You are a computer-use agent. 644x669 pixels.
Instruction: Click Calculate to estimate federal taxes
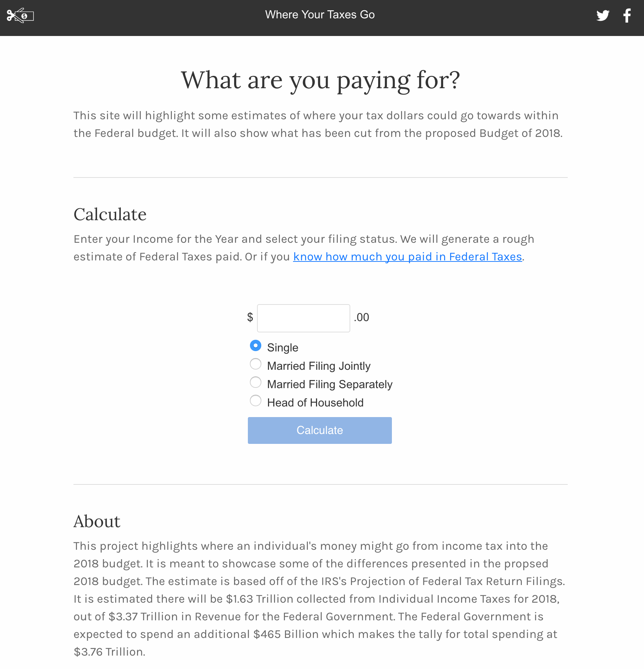click(320, 430)
